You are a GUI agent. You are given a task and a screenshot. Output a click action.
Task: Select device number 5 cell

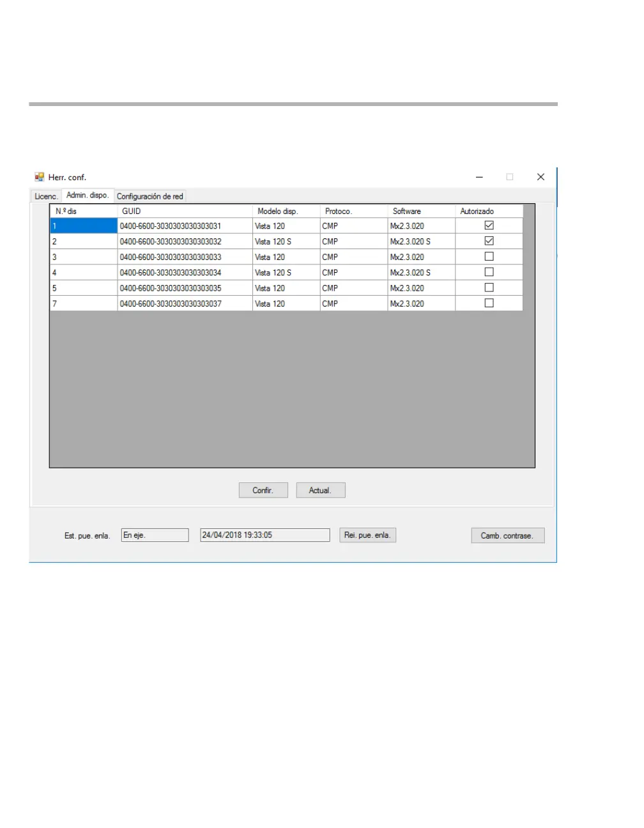click(84, 288)
